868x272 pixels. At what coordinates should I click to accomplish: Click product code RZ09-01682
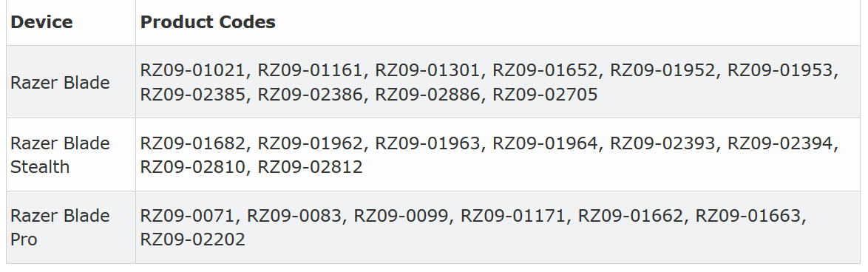tap(192, 143)
